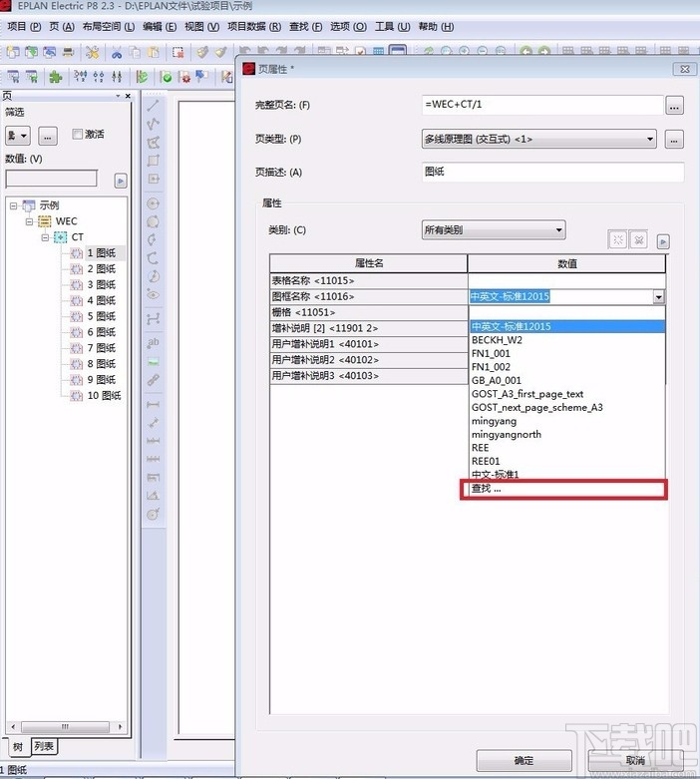Select the rectangle drawing tool
700x779 pixels.
(153, 160)
